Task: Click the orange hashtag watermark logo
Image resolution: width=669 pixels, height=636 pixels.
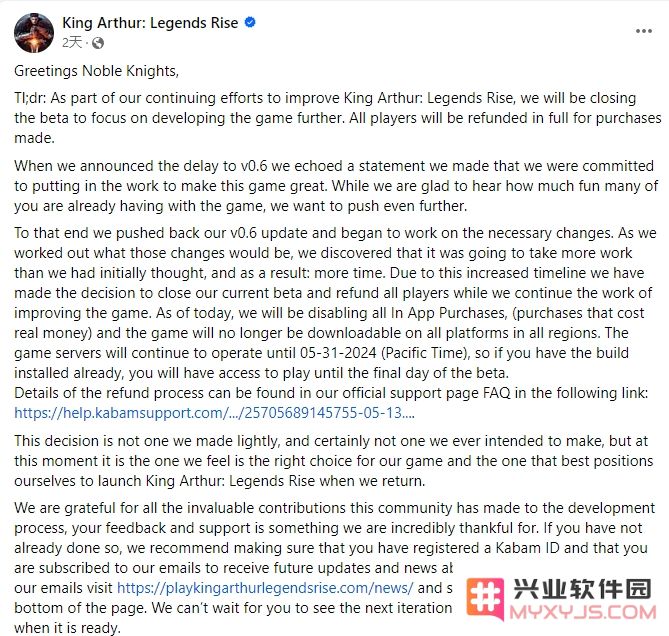Action: [x=485, y=599]
